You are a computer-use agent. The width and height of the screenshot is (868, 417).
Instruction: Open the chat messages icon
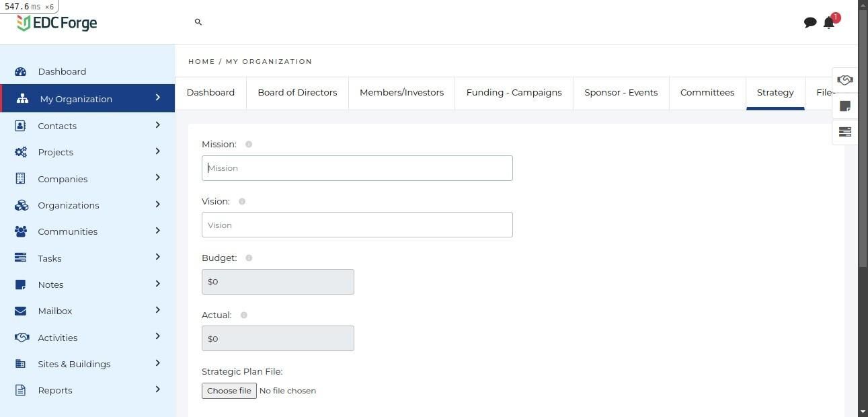pos(810,23)
